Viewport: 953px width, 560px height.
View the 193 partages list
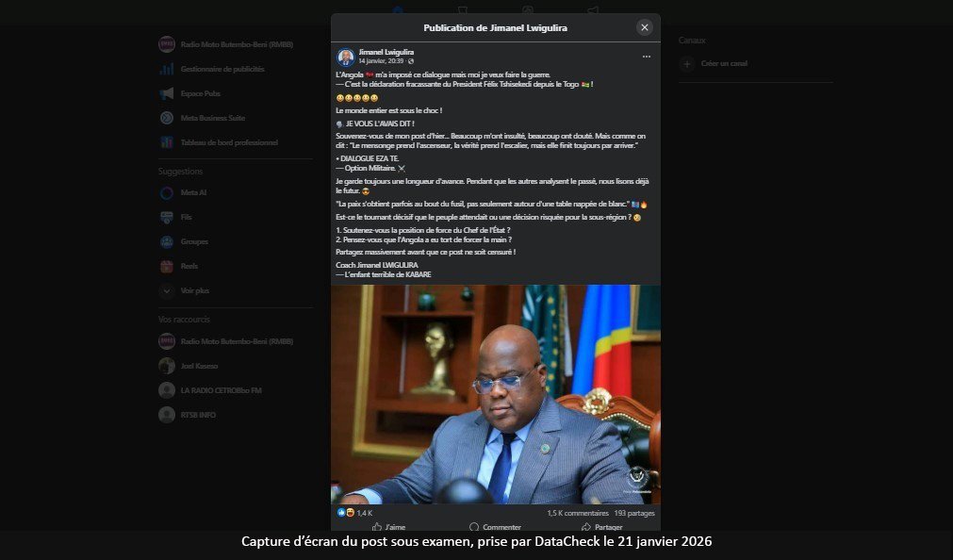(x=633, y=513)
